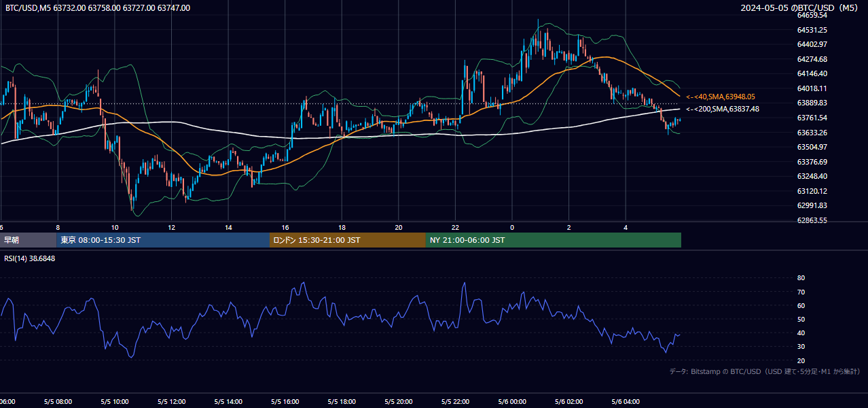Click price axis label 64402.97
This screenshot has width=868, height=408.
coord(812,44)
